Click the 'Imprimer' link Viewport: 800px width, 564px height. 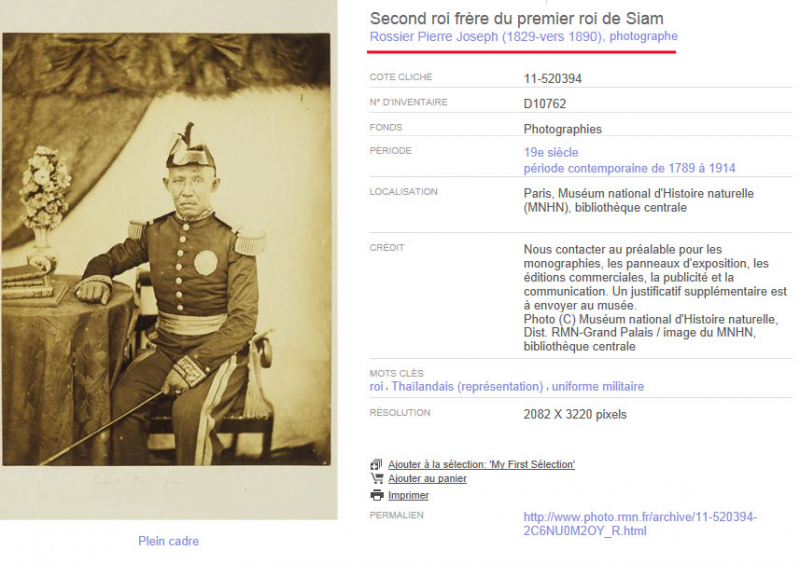coord(408,495)
